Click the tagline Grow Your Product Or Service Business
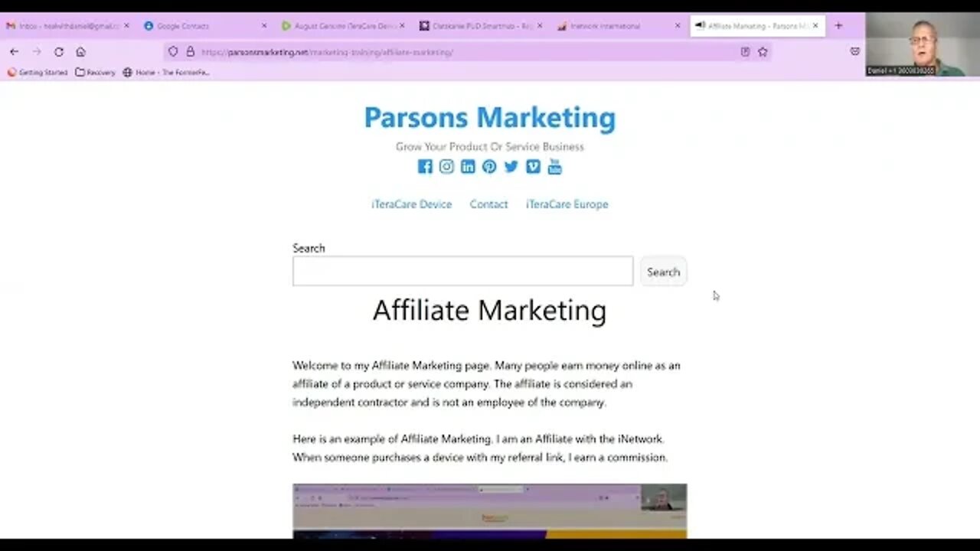980x551 pixels. pos(490,146)
